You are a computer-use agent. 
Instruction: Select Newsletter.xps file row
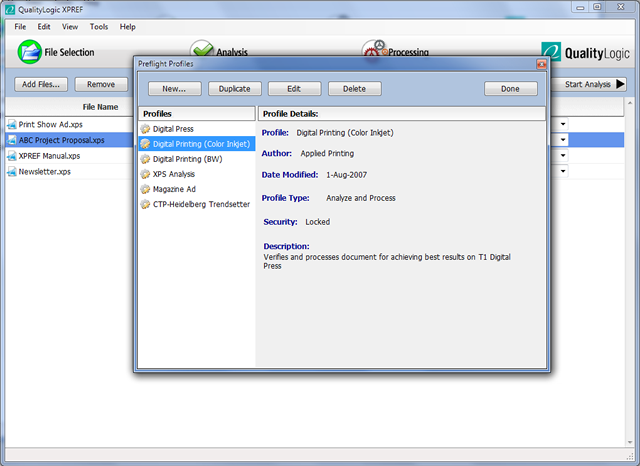[x=69, y=172]
